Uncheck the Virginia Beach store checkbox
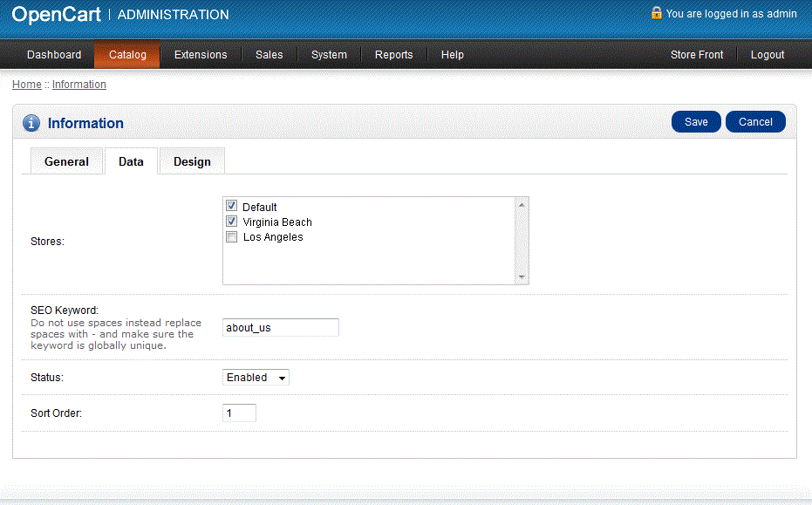The width and height of the screenshot is (812, 505). [x=232, y=222]
